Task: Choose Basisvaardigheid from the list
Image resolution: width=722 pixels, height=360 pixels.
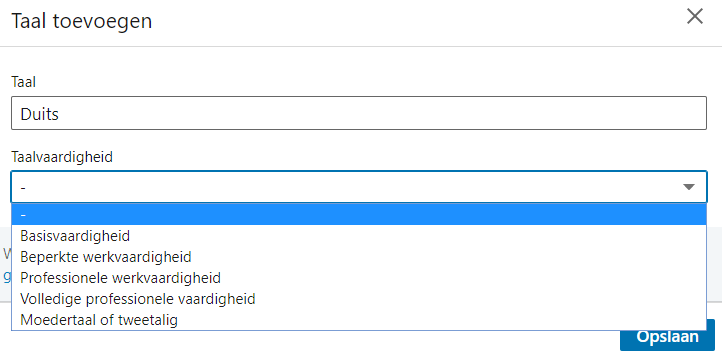Action: (359, 236)
